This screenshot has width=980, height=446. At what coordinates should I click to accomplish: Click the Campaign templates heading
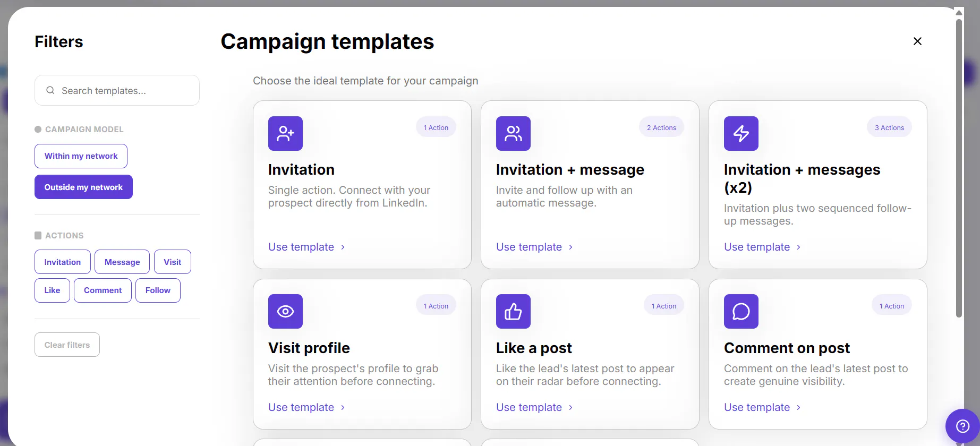tap(327, 41)
